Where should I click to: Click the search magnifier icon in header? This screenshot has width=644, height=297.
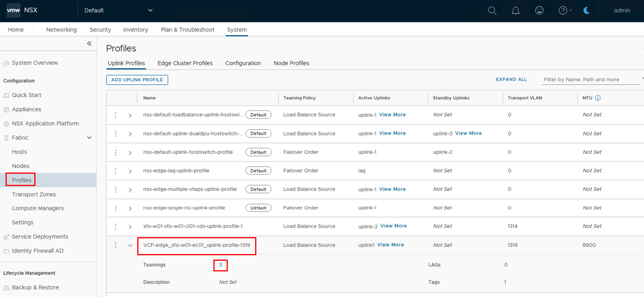pos(492,11)
